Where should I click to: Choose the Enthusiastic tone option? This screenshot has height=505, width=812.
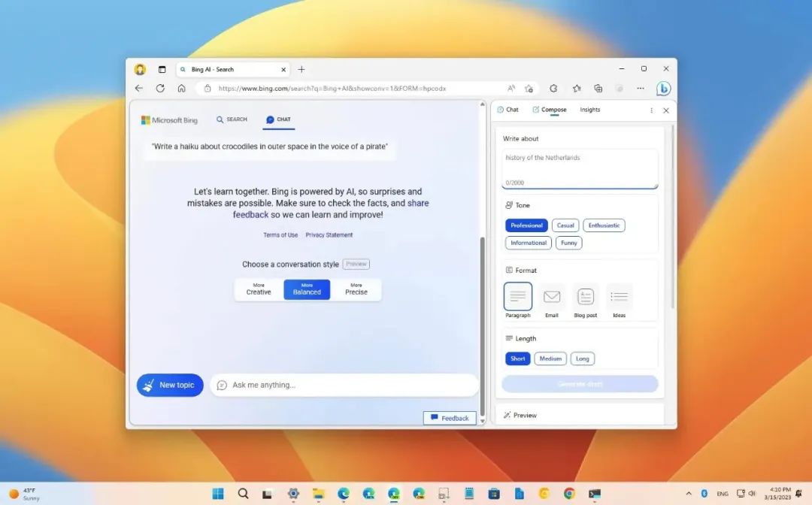[604, 225]
